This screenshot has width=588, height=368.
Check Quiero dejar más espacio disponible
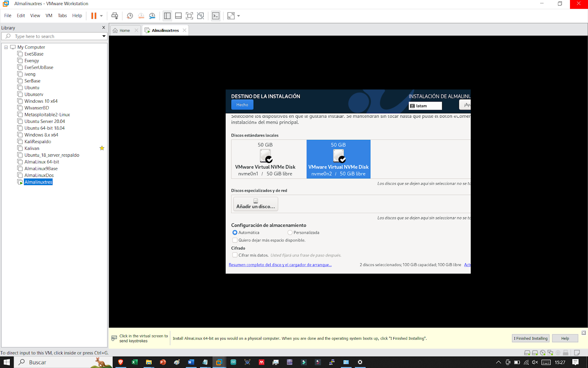(235, 240)
